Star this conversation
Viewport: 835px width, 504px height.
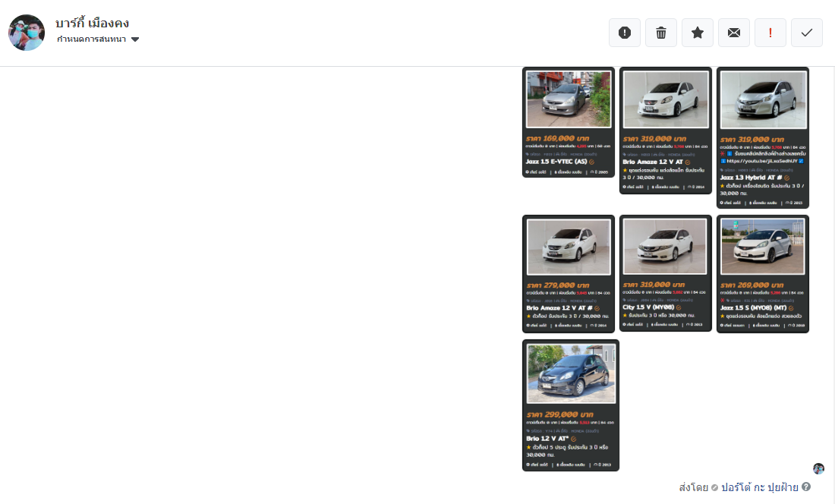[x=698, y=33]
